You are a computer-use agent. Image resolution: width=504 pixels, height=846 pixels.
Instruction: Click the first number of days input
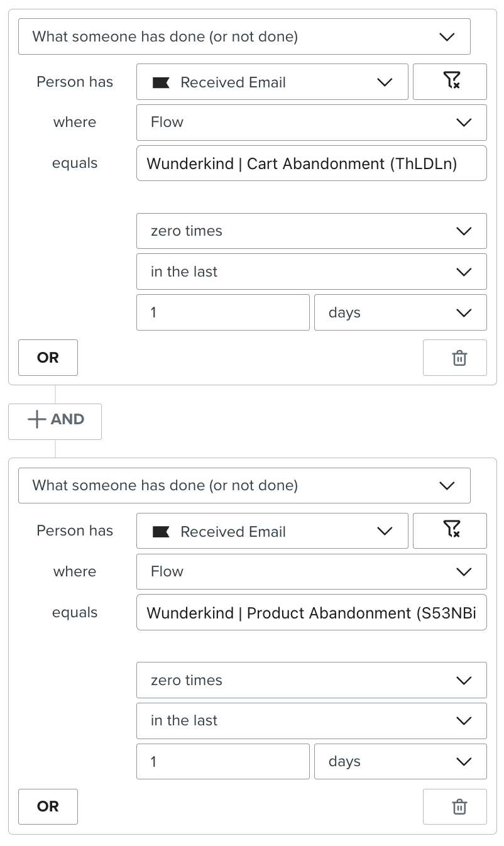[x=222, y=312]
